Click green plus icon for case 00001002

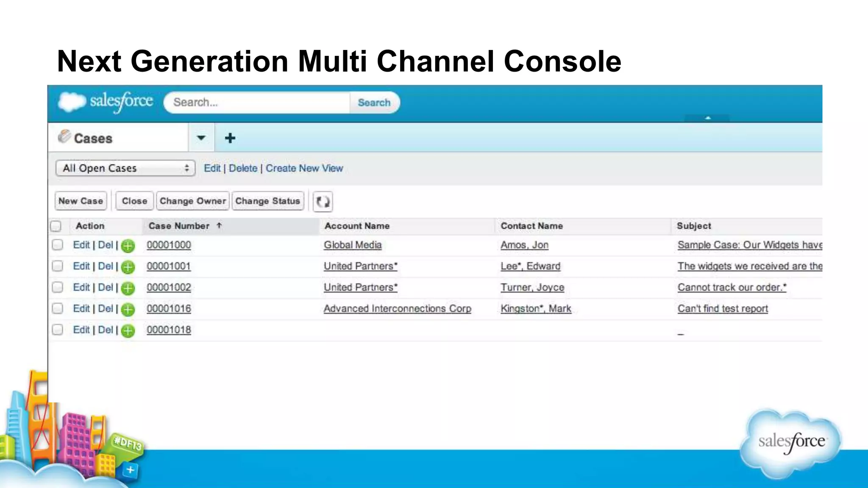pos(128,288)
